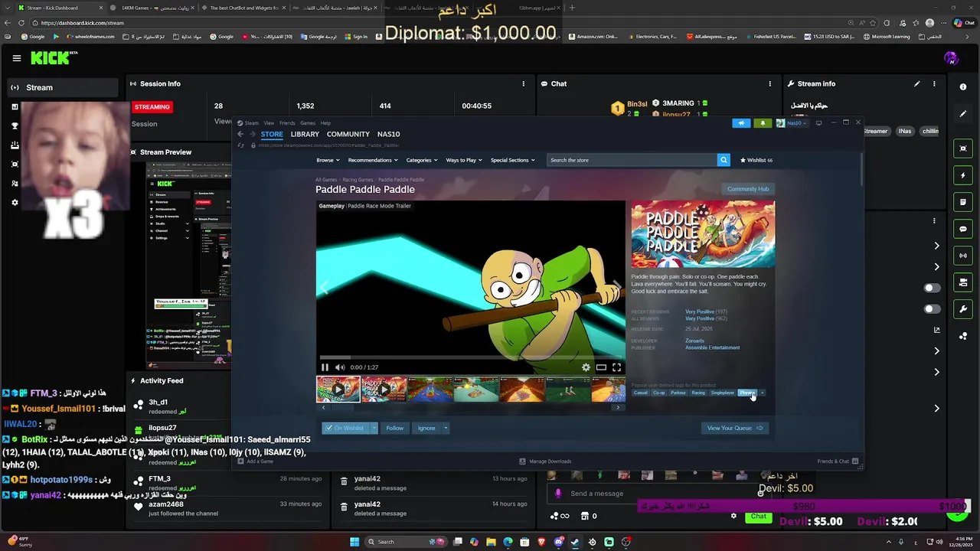Open Zoroarts developer link
The height and width of the screenshot is (551, 980).
click(x=695, y=341)
